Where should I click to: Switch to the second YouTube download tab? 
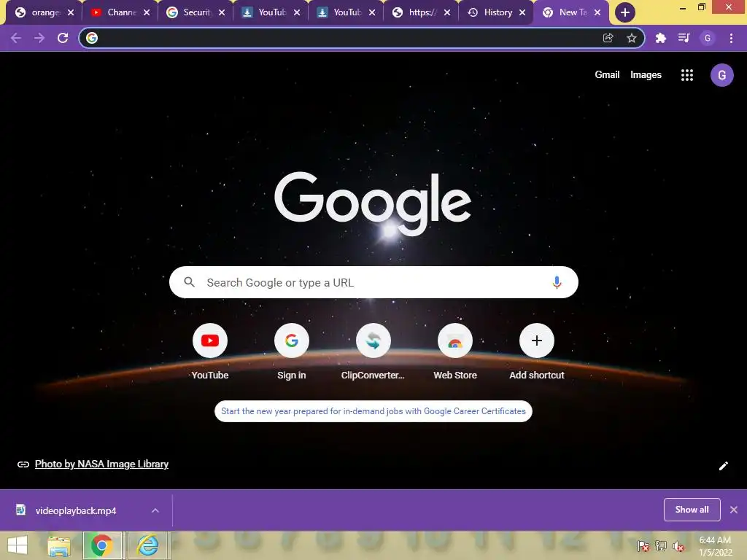(345, 12)
